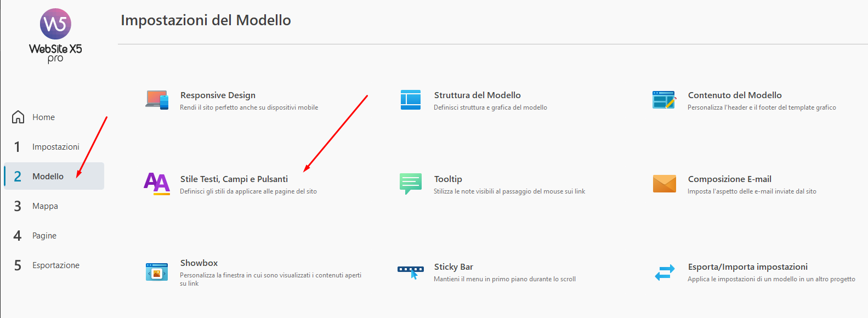This screenshot has width=868, height=318.
Task: Navigate to Esportazione step
Action: 55,265
